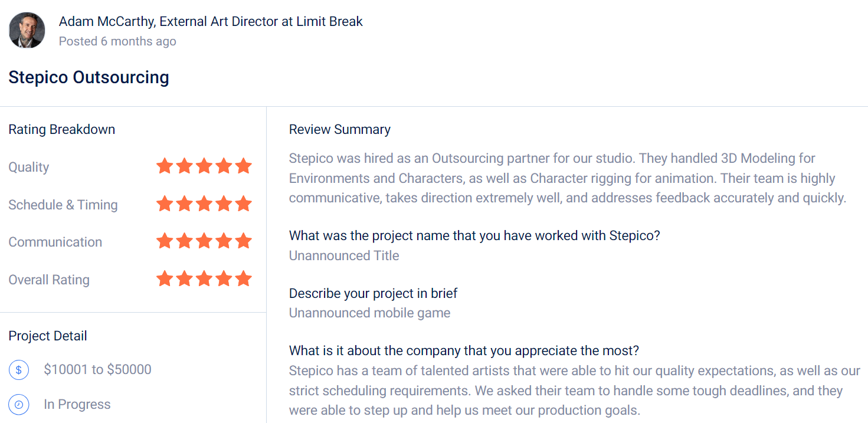
Task: Click the dollar sign budget icon
Action: coord(19,370)
